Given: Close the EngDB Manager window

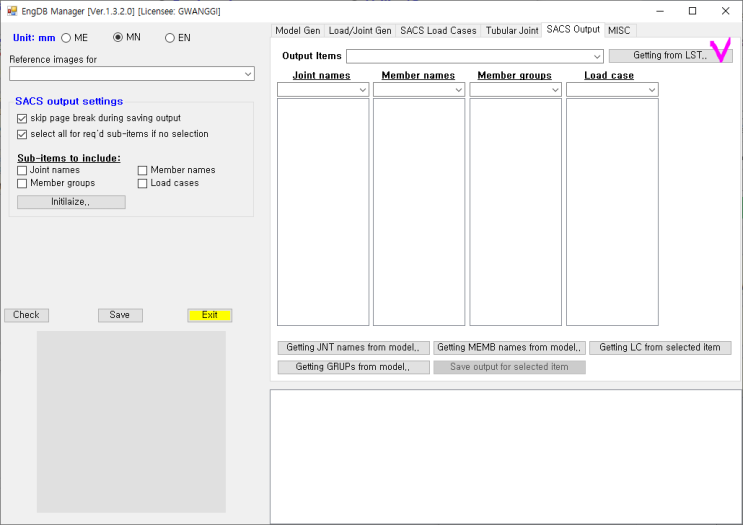Looking at the screenshot, I should point(725,11).
